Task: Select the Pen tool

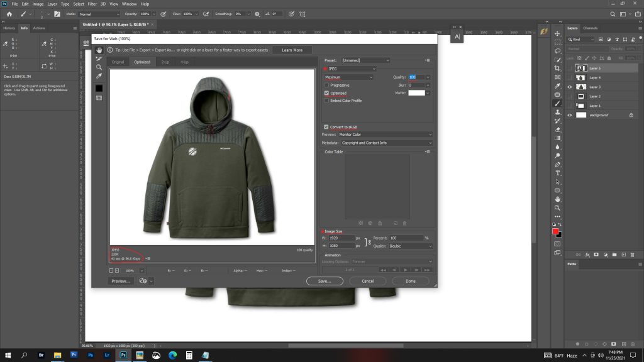Action: pos(557,165)
